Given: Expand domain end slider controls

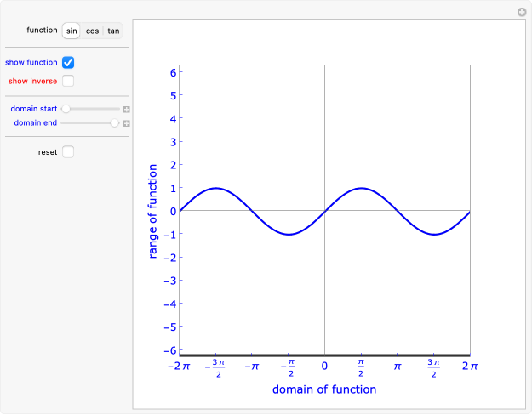Looking at the screenshot, I should tap(127, 123).
